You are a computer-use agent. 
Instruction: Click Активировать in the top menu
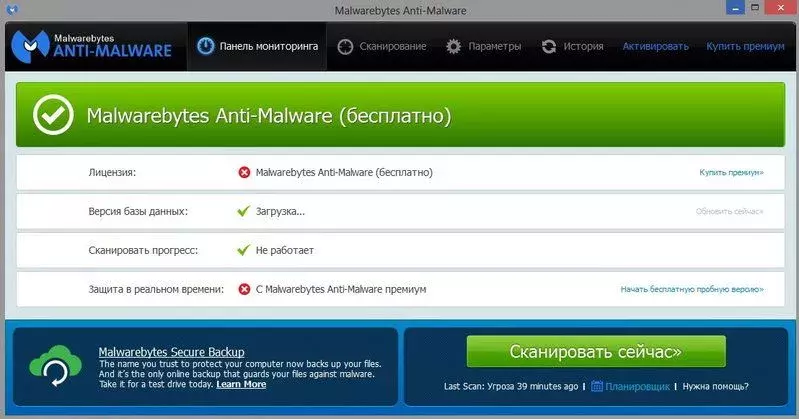655,46
